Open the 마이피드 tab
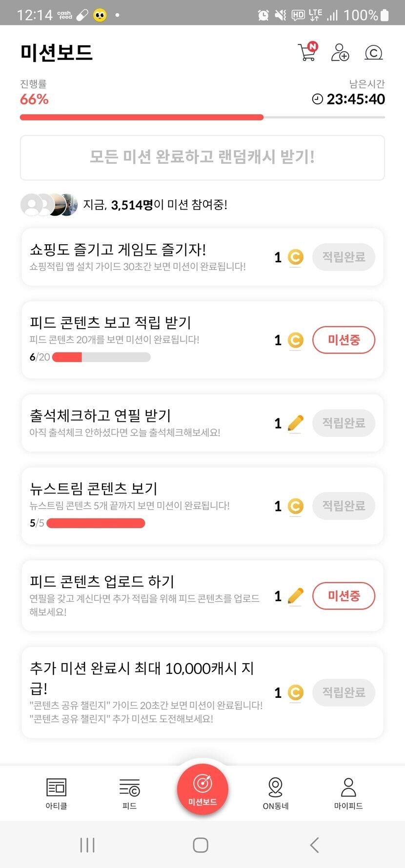The image size is (405, 868). [348, 794]
